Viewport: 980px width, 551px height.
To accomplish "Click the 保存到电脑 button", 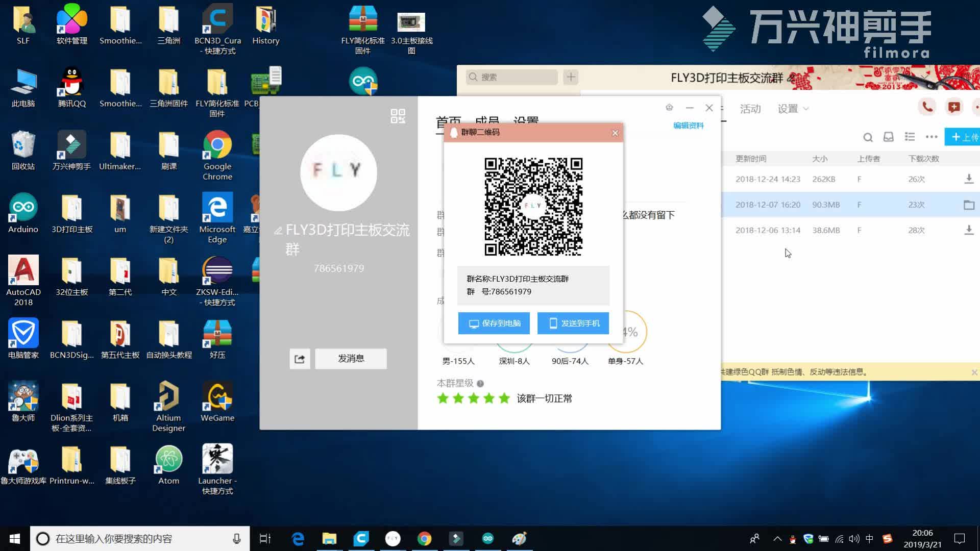I will [x=494, y=323].
